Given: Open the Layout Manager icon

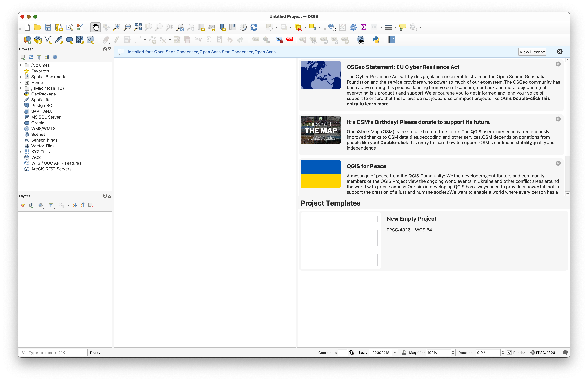Looking at the screenshot, I should (69, 27).
